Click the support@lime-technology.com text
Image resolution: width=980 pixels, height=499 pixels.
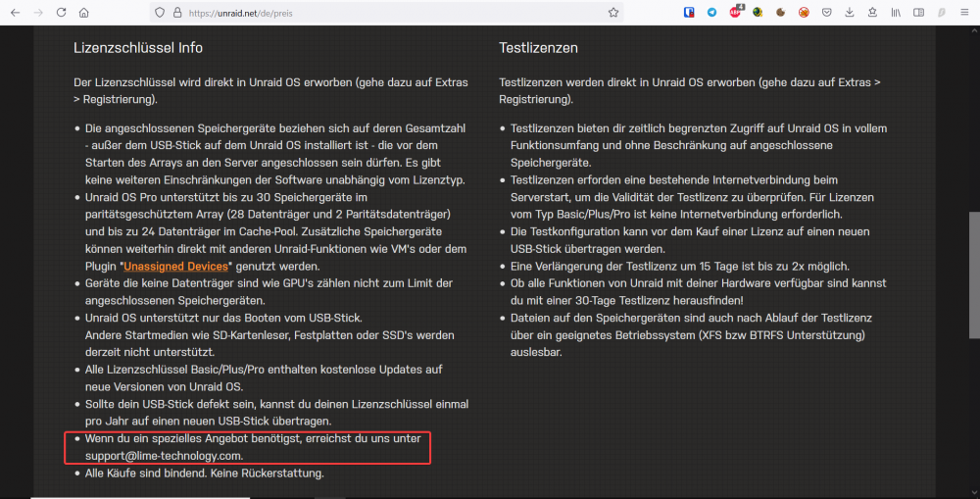pos(165,456)
